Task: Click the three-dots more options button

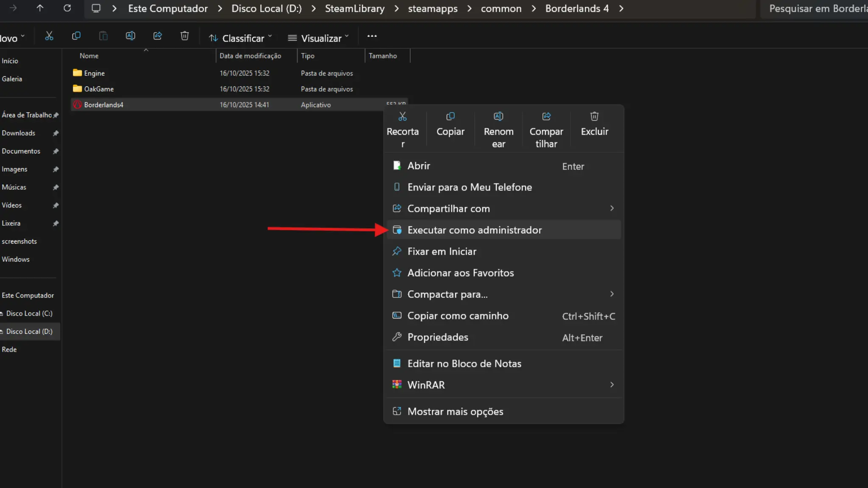Action: (x=372, y=36)
